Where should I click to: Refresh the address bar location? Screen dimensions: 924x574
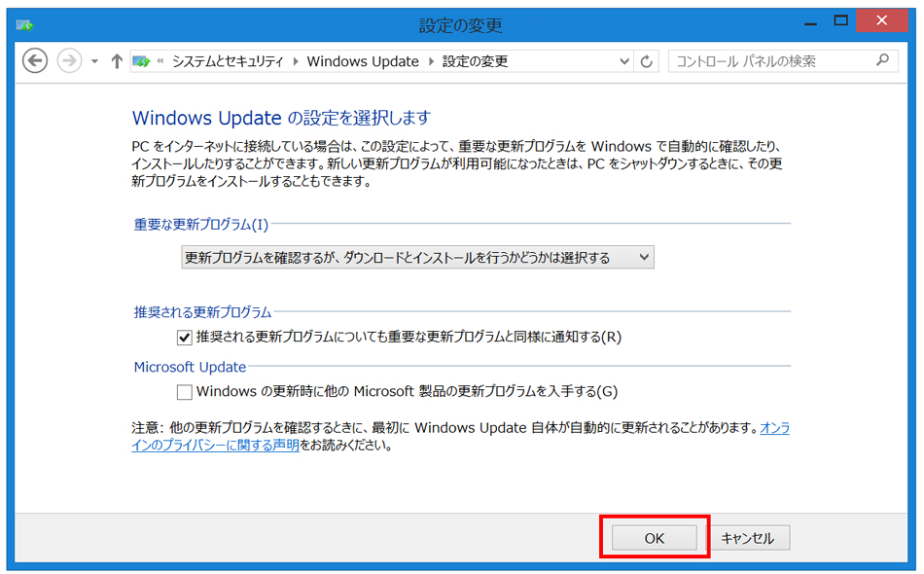click(x=647, y=61)
